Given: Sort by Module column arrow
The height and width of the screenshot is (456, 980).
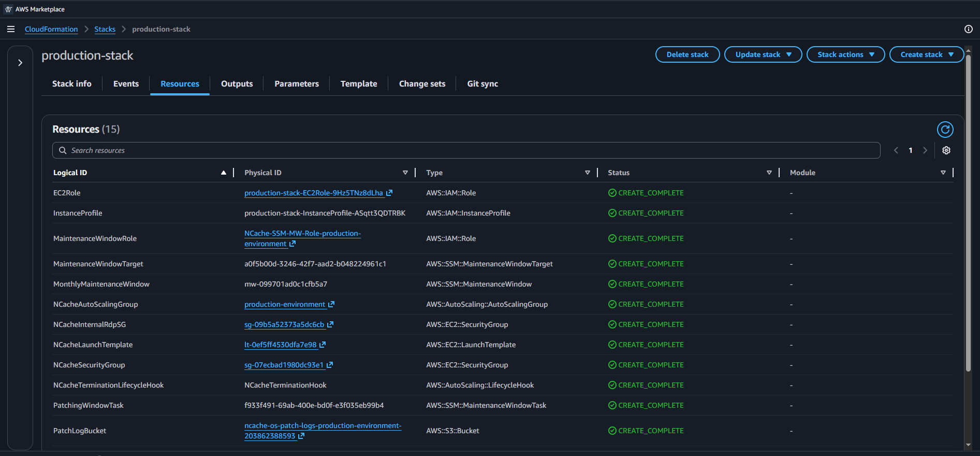Looking at the screenshot, I should tap(943, 173).
